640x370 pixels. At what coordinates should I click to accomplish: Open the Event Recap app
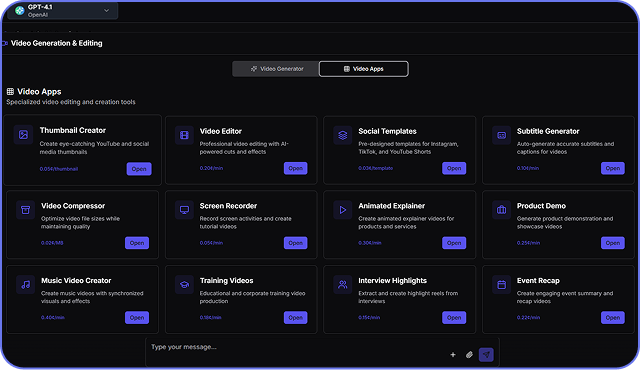(x=613, y=317)
